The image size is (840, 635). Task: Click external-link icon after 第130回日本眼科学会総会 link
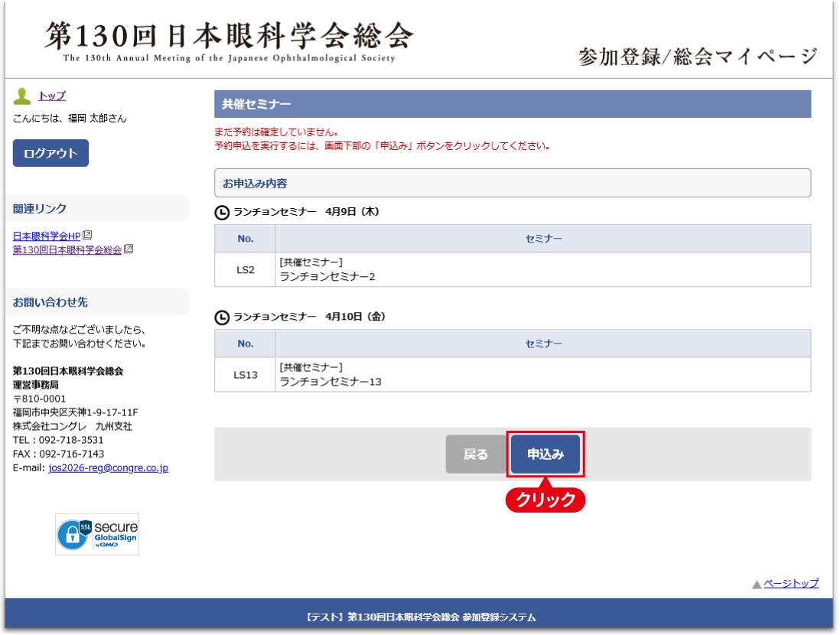(x=129, y=249)
